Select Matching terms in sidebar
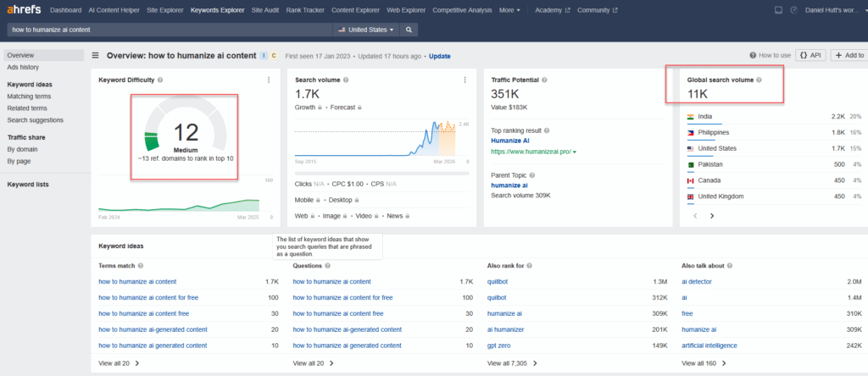The width and height of the screenshot is (868, 376). [29, 97]
